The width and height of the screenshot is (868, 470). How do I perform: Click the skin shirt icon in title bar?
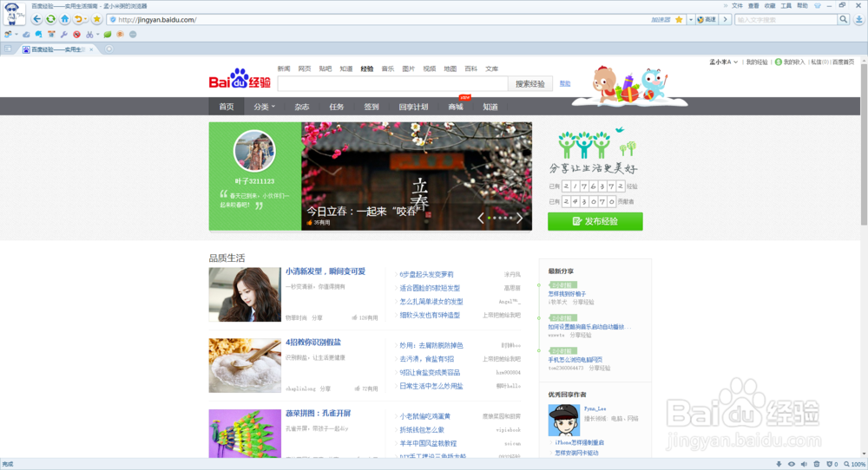coord(817,5)
